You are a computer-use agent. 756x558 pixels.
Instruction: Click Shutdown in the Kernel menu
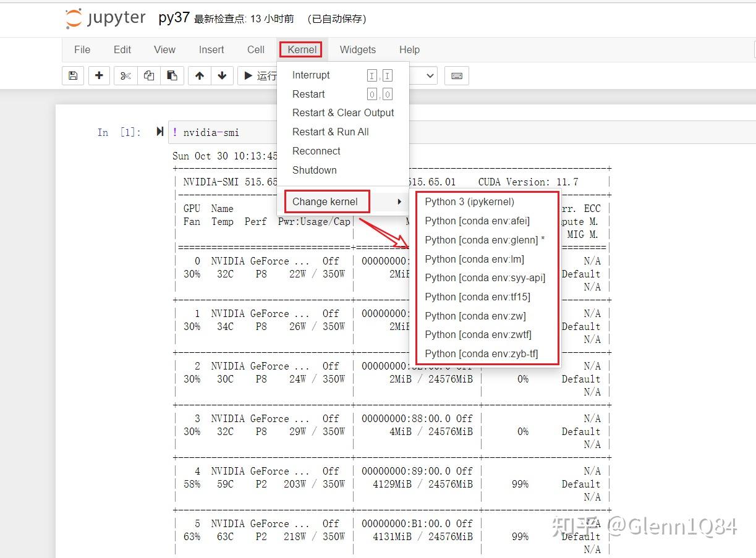pyautogui.click(x=314, y=170)
